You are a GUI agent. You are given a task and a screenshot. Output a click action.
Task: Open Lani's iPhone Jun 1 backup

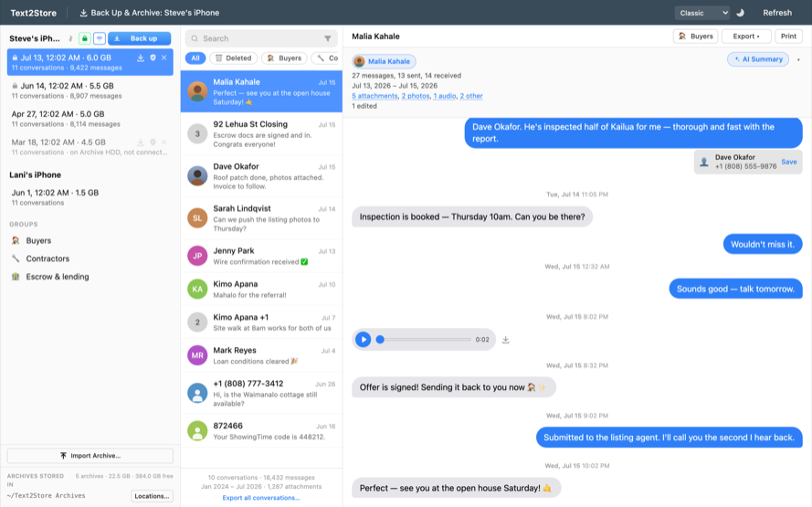tap(90, 196)
